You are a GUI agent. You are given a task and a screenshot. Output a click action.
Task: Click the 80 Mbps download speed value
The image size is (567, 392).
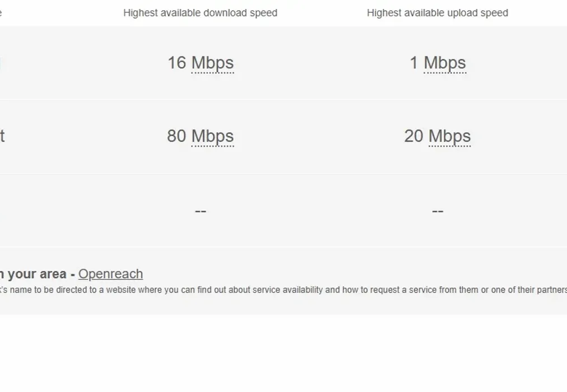pyautogui.click(x=200, y=136)
